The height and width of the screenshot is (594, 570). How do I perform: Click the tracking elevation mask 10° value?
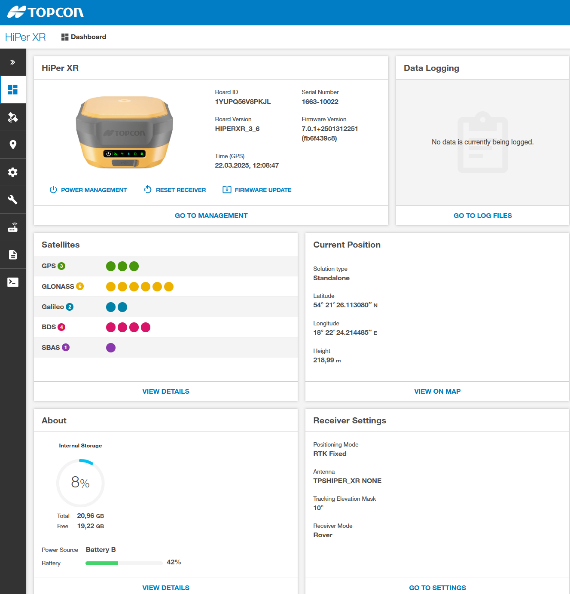[318, 508]
